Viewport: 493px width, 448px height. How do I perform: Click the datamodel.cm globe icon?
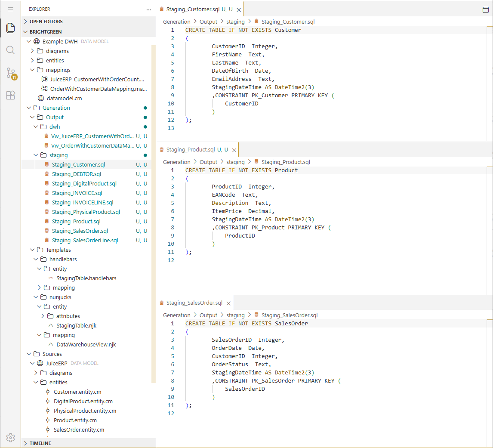point(41,98)
